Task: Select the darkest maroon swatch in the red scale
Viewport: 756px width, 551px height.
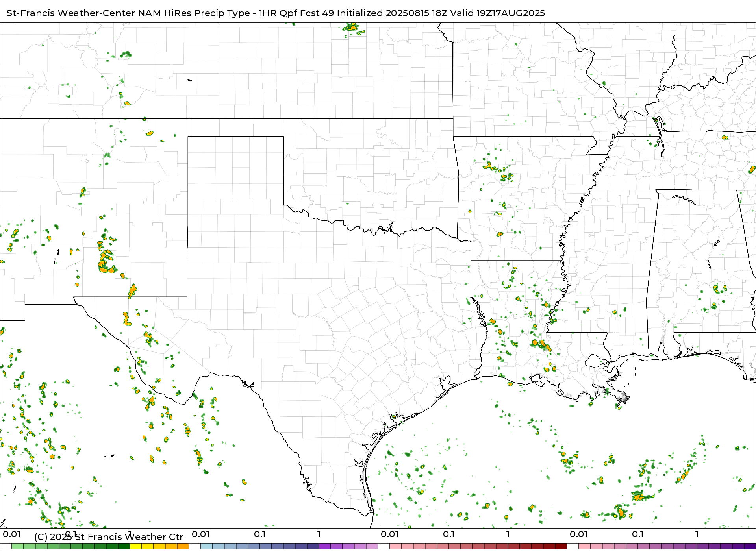Action: (561, 546)
